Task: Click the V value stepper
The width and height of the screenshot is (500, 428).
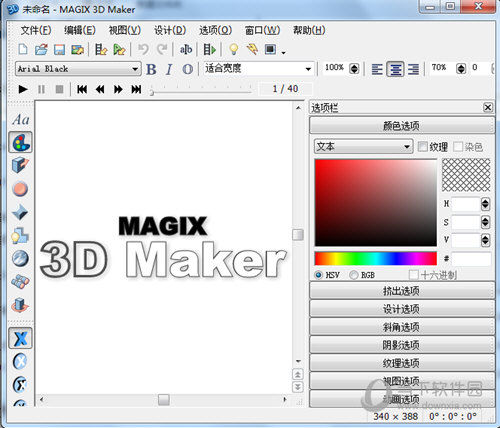Action: pyautogui.click(x=485, y=240)
